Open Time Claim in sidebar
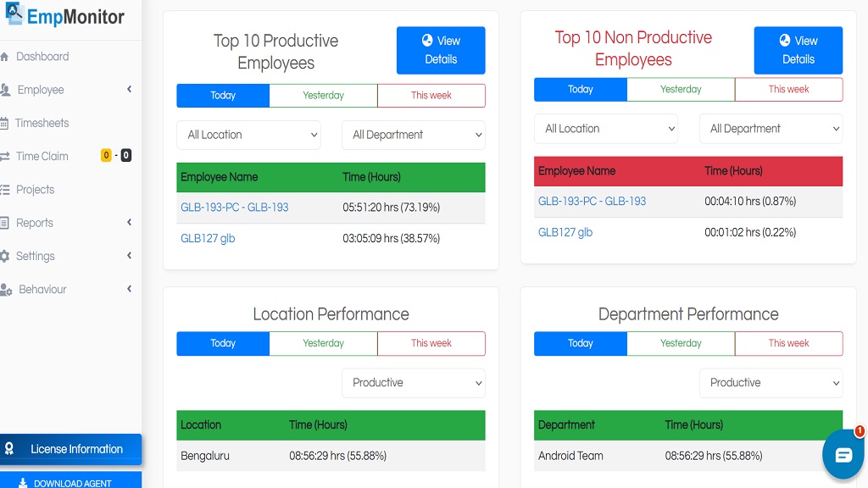 pos(42,157)
